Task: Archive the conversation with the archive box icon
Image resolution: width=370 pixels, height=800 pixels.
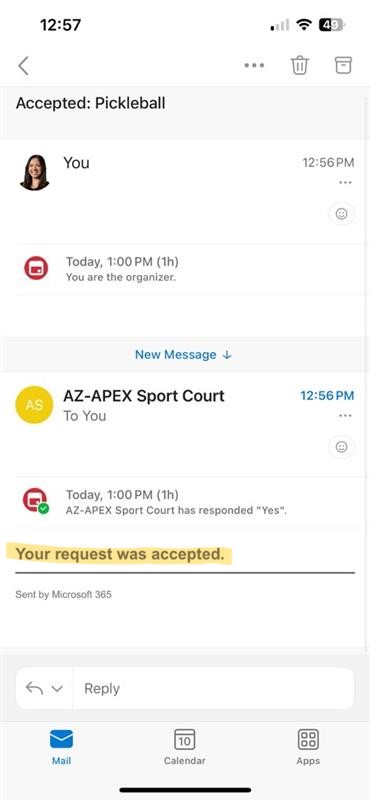Action: 343,65
